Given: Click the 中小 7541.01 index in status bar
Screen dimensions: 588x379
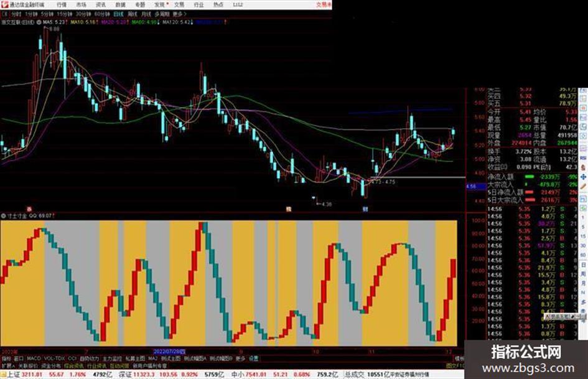Looking at the screenshot, I should 249,375.
